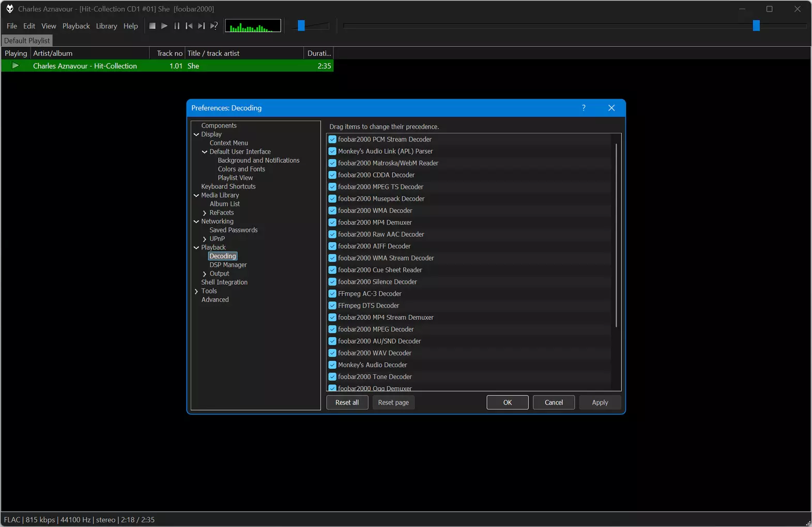Screen dimensions: 812x527
Task: Toggle foobar2000 MPEG TS Decoder checkbox
Action: pos(332,187)
